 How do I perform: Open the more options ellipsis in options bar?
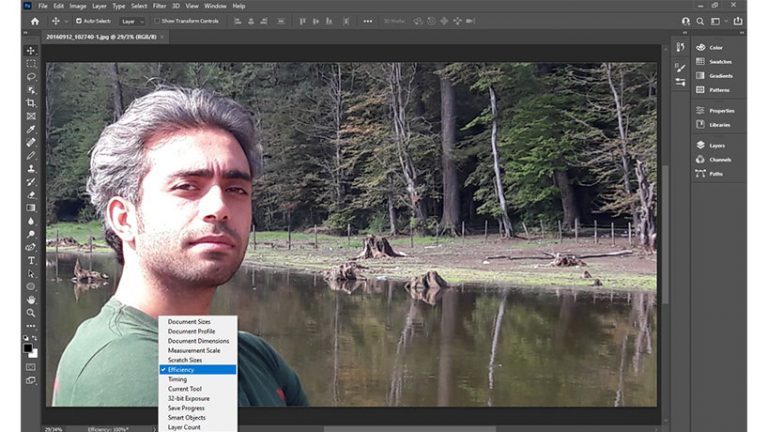(x=368, y=20)
